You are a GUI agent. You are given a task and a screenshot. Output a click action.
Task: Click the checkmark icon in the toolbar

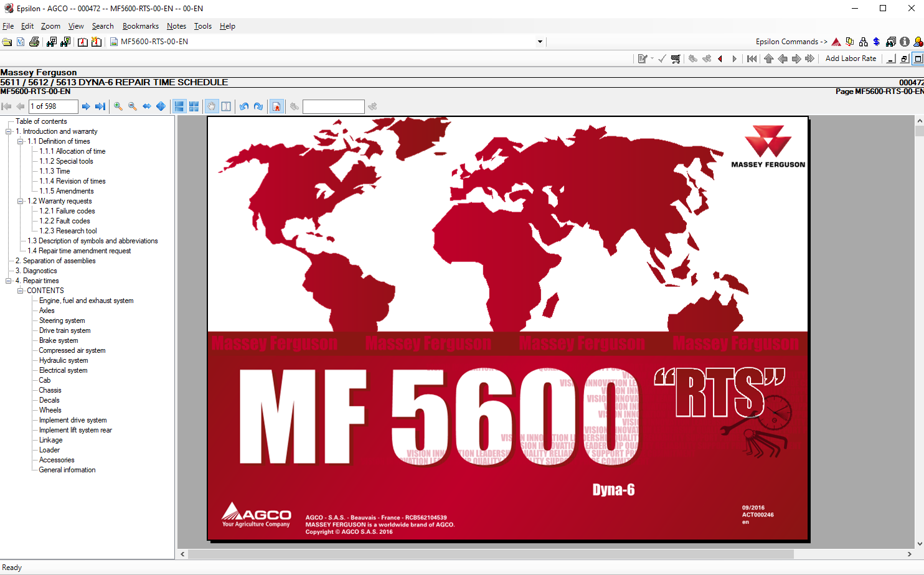tap(662, 58)
